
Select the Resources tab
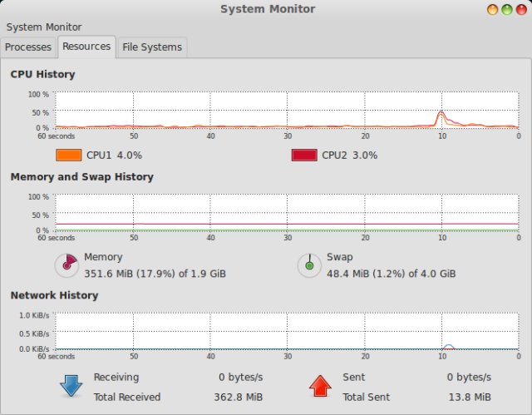(86, 47)
